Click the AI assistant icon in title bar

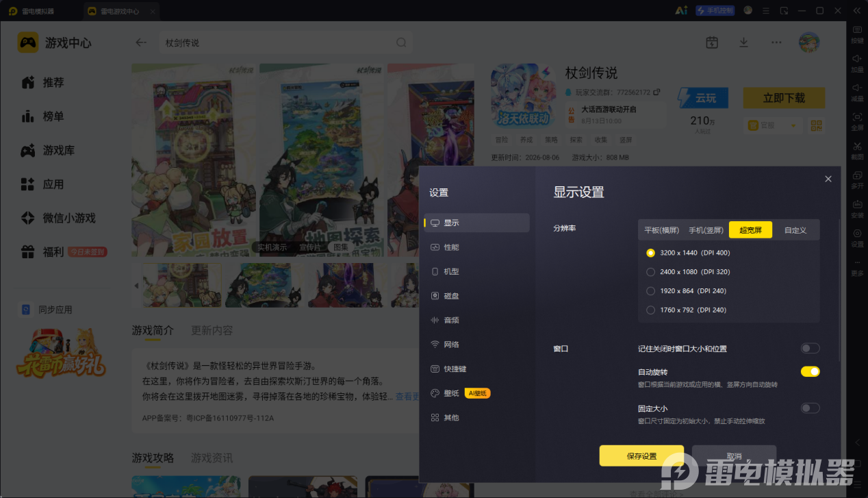coord(681,10)
